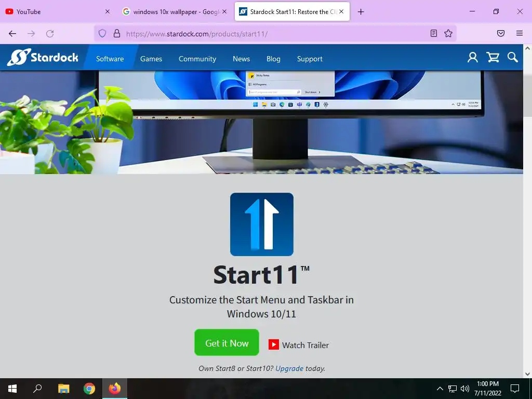The width and height of the screenshot is (532, 399).
Task: Close the Stardock Start11 tab
Action: (341, 11)
